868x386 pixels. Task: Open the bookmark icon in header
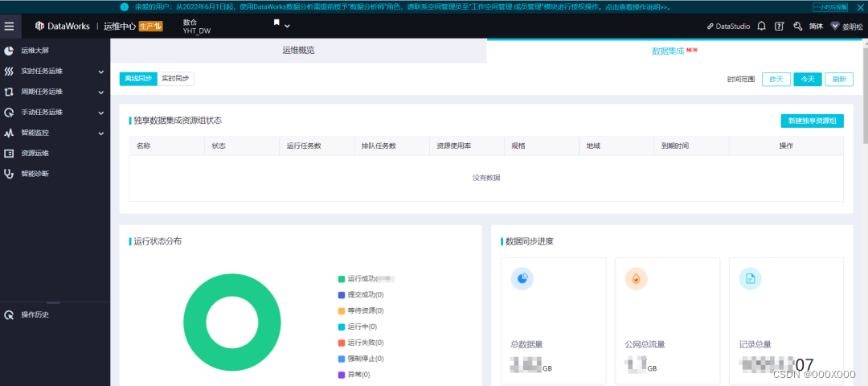pos(276,23)
